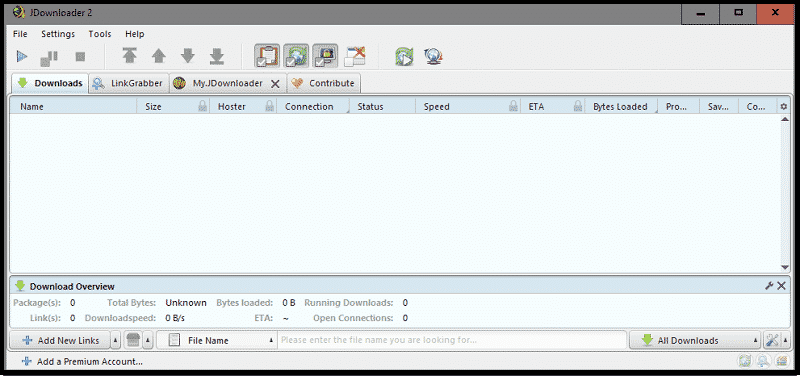Viewport: 800px width, 376px height.
Task: Open the File menu
Action: pyautogui.click(x=20, y=34)
